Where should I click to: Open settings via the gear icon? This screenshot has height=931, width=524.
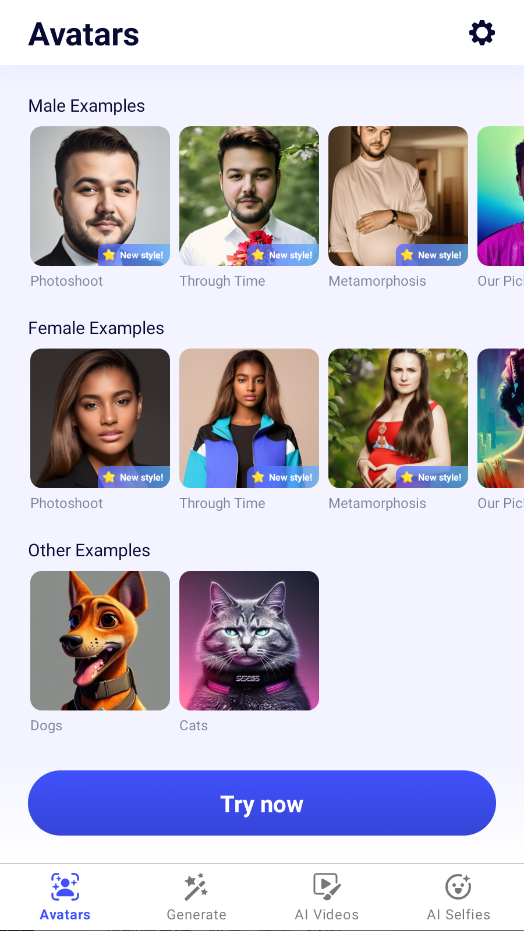(482, 33)
